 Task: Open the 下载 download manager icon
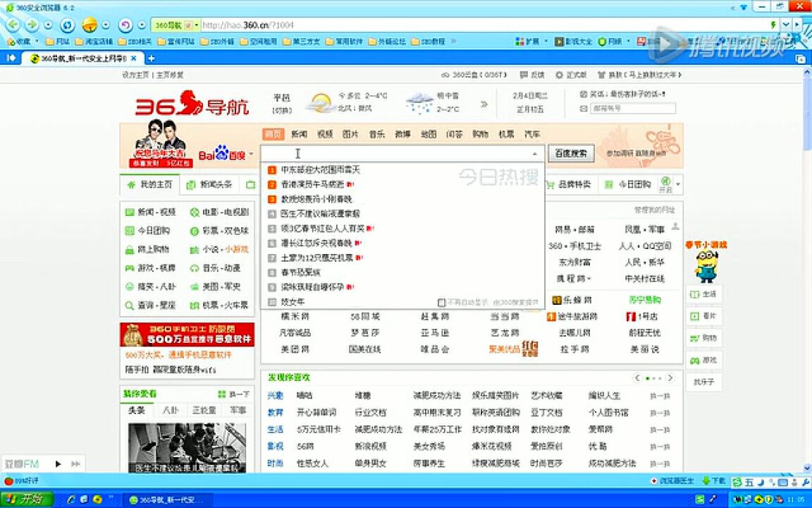click(714, 481)
